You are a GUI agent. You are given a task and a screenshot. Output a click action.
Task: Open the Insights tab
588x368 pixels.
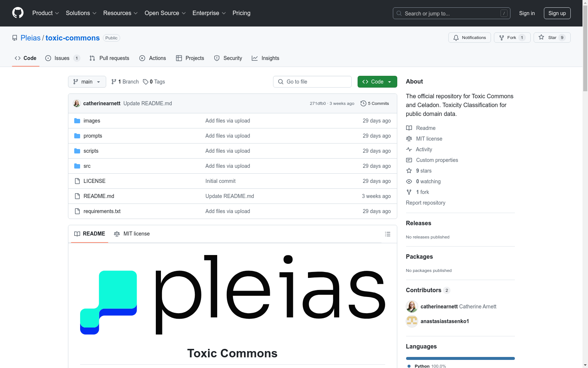click(x=266, y=58)
